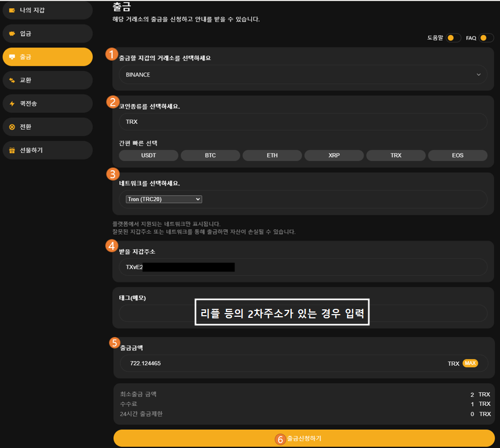Screen dimensions: 500x448
Task: Toggle the 도움말 help switch
Action: click(453, 38)
